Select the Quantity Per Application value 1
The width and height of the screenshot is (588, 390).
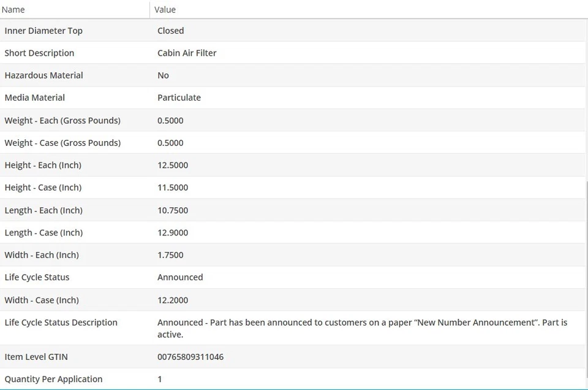[x=160, y=379]
